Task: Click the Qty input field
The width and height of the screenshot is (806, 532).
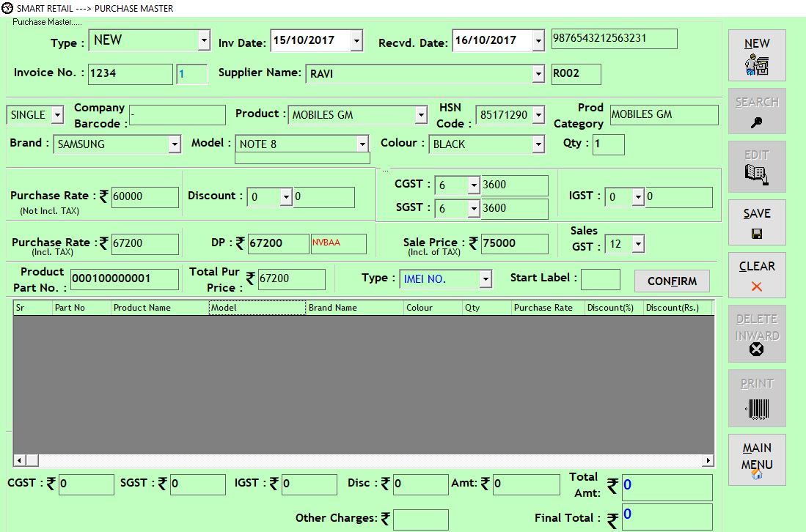Action: click(609, 144)
